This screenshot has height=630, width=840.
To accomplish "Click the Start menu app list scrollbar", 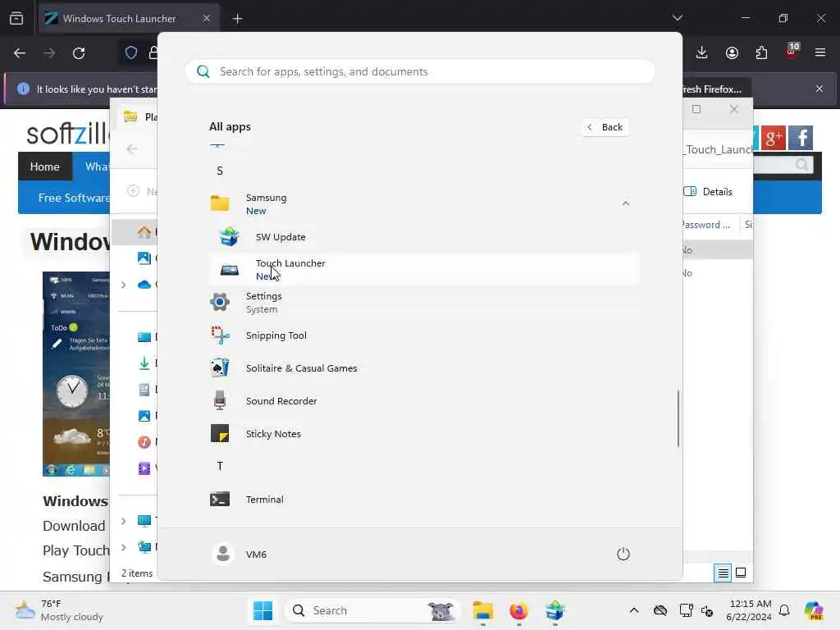I will click(678, 418).
